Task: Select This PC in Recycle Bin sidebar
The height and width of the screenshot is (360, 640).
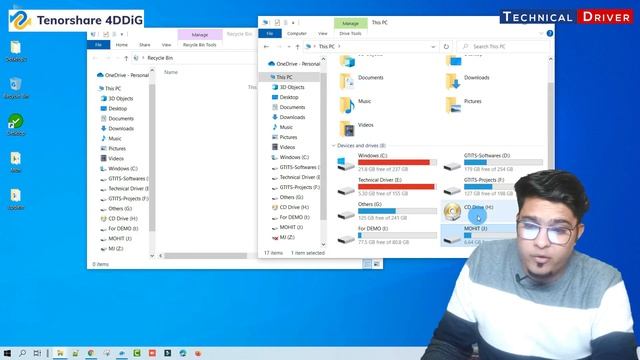Action: point(109,89)
